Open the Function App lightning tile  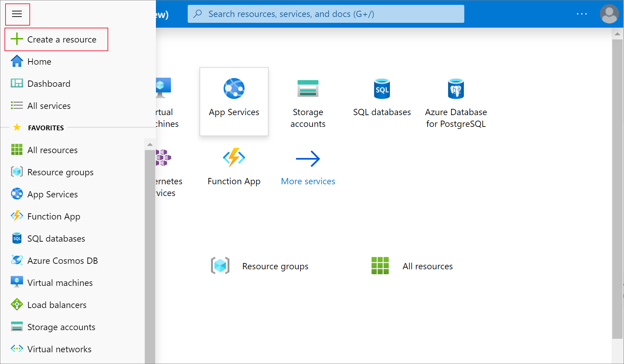tap(234, 167)
